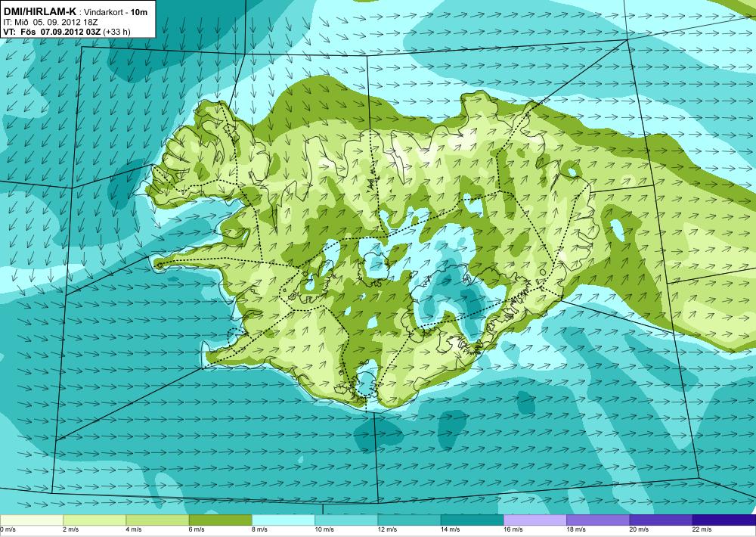
Task: Click the '22 m/s' legend label
Action: [x=702, y=529]
